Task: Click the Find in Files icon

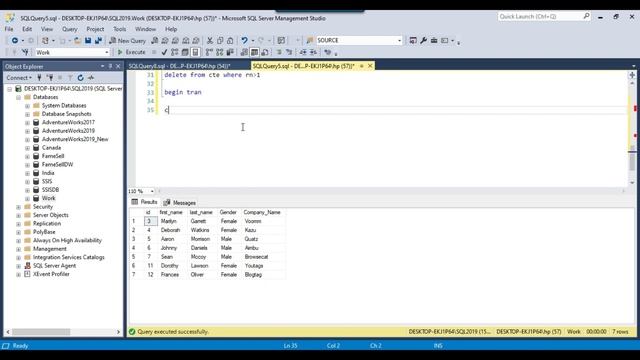Action: 310,40
